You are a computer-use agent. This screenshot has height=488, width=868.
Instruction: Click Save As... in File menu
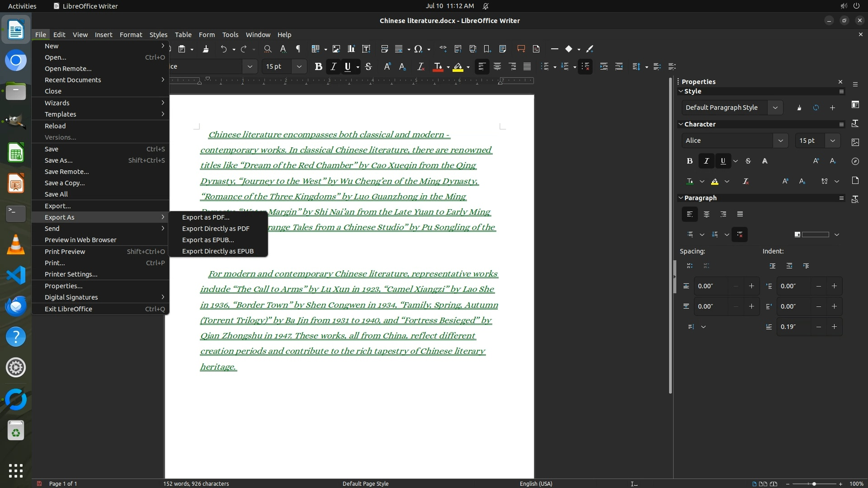coord(58,160)
